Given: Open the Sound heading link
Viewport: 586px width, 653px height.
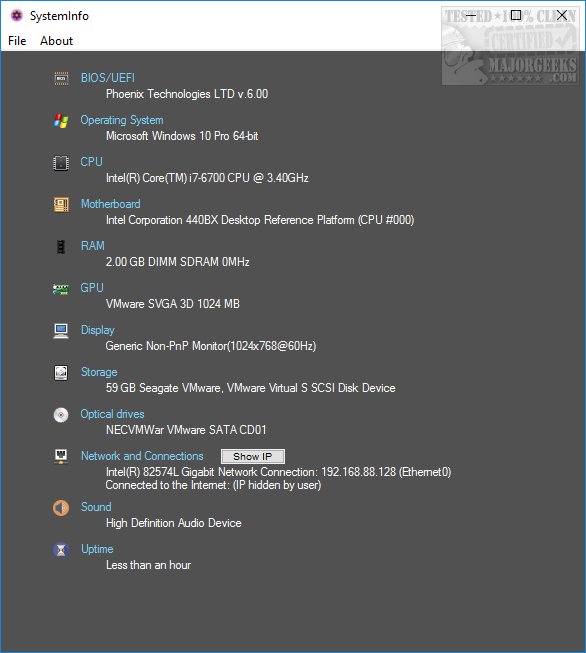Looking at the screenshot, I should 96,507.
